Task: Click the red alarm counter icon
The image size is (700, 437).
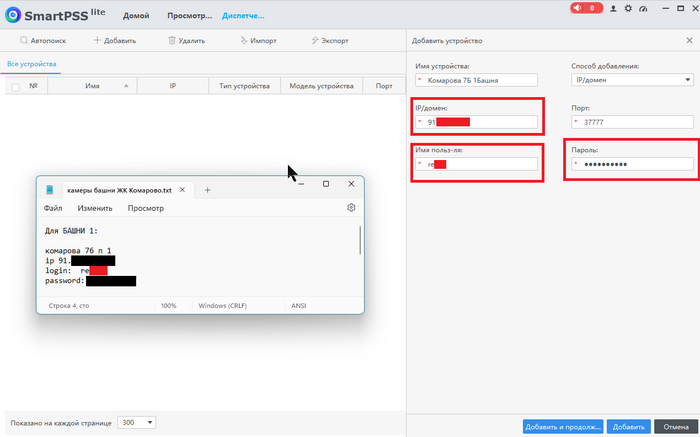Action: tap(586, 8)
